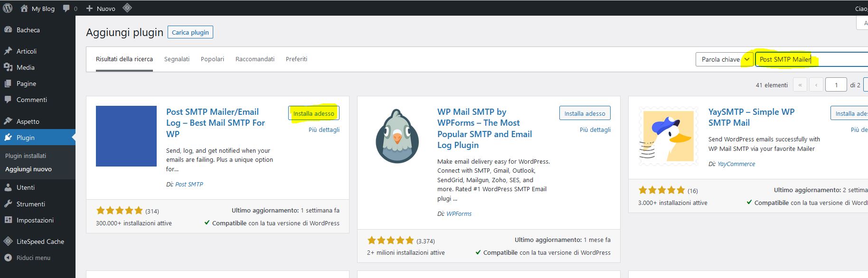The image size is (868, 278).
Task: Click the 3.000+ installazioni attive text
Action: tap(673, 203)
